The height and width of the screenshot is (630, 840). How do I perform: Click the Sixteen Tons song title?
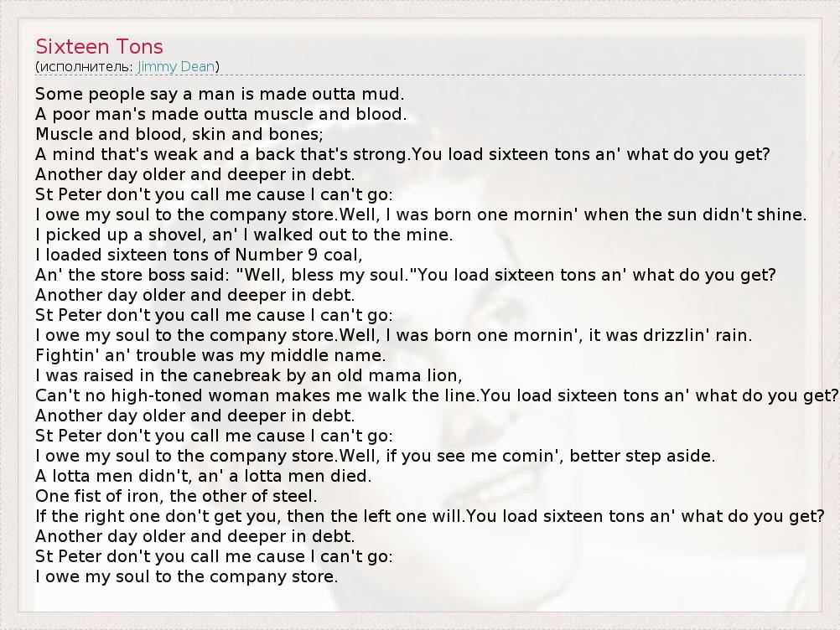click(x=99, y=46)
